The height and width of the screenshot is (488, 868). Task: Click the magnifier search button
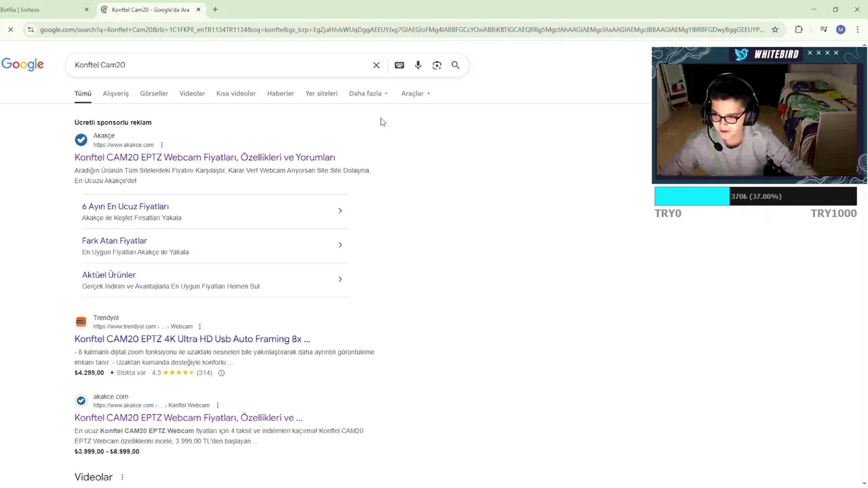(x=456, y=65)
